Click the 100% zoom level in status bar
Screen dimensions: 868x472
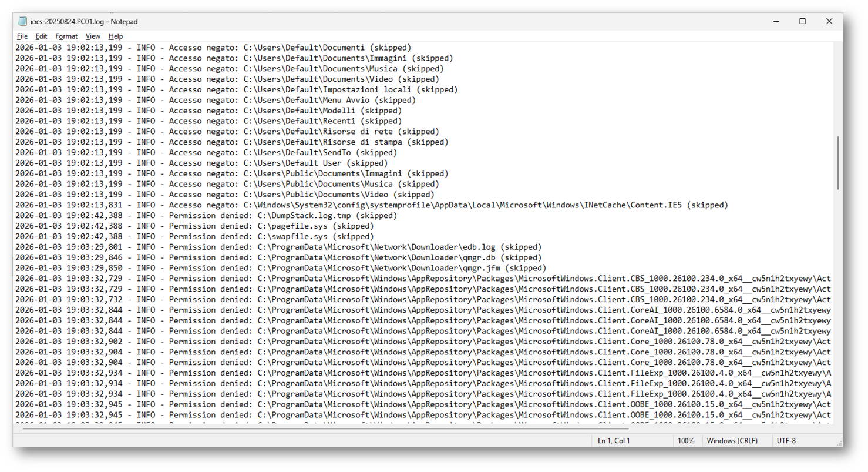[686, 441]
